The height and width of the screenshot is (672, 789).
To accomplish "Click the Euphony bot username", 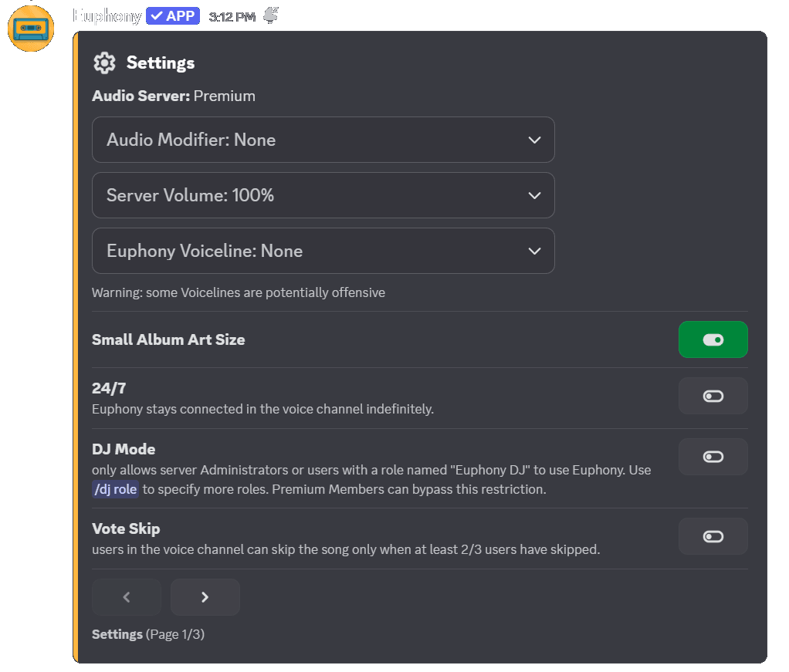I will click(x=107, y=16).
